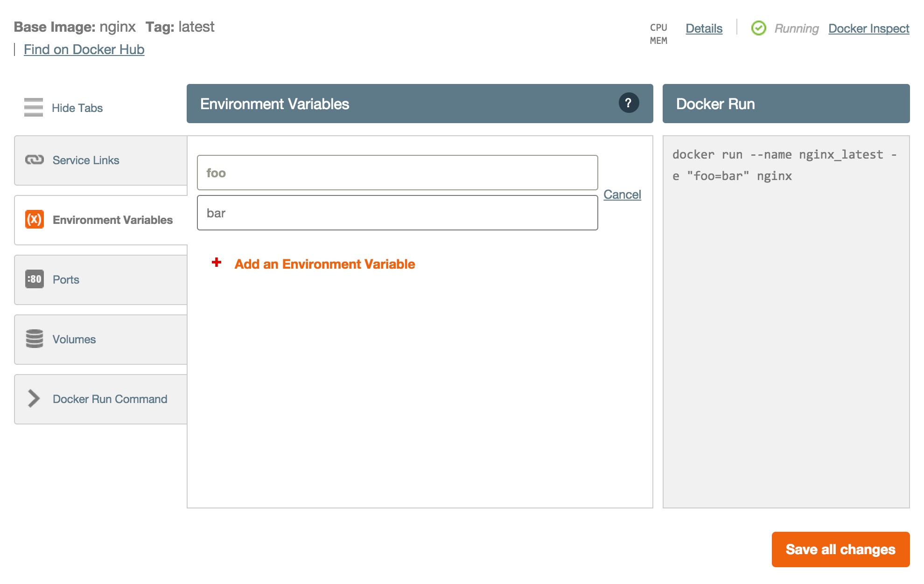The height and width of the screenshot is (584, 924).
Task: Open the Docker Inspect link
Action: click(x=868, y=28)
